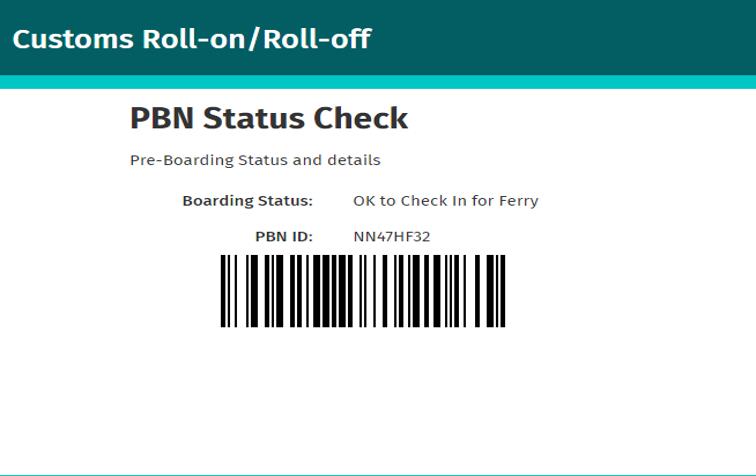
Task: Click the word Roll-off in the header
Action: [317, 39]
